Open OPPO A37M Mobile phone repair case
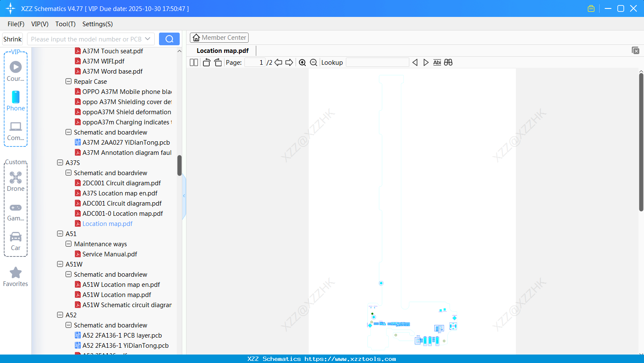Screen dimensions: 644x363 [127, 91]
